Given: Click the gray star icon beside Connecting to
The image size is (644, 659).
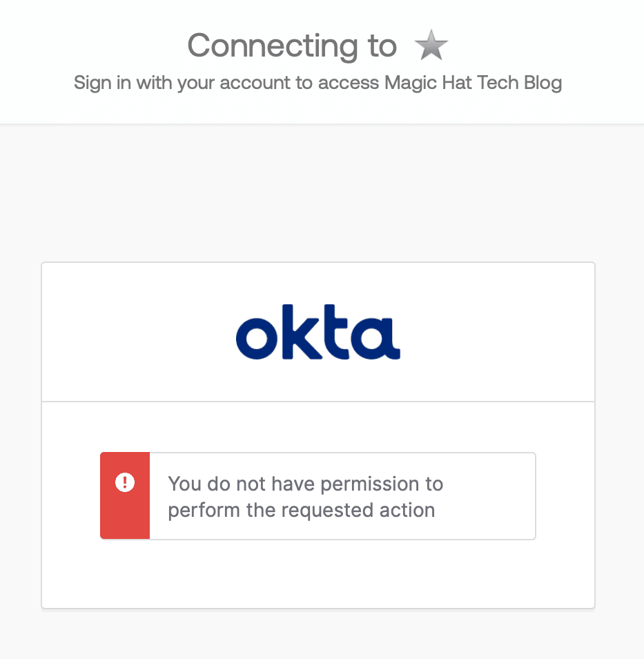Looking at the screenshot, I should coord(431,45).
